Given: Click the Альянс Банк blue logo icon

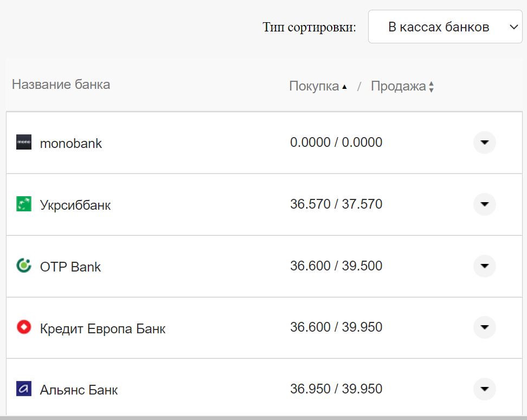Looking at the screenshot, I should click(24, 389).
